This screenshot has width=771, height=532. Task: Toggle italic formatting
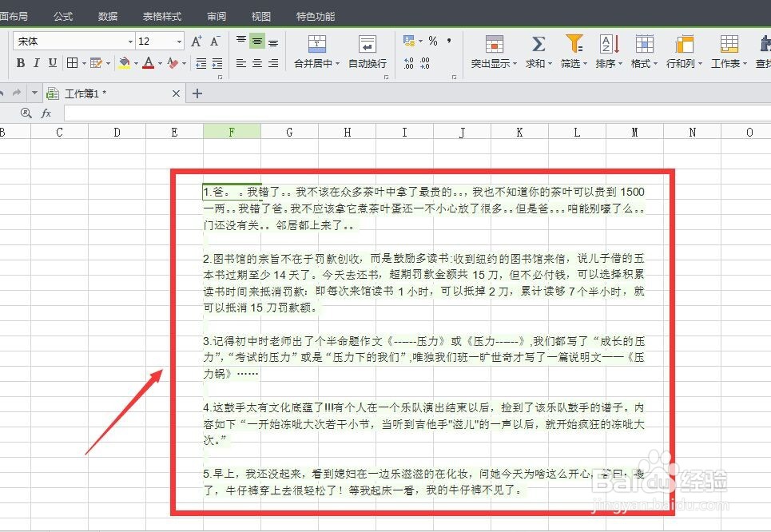click(37, 62)
